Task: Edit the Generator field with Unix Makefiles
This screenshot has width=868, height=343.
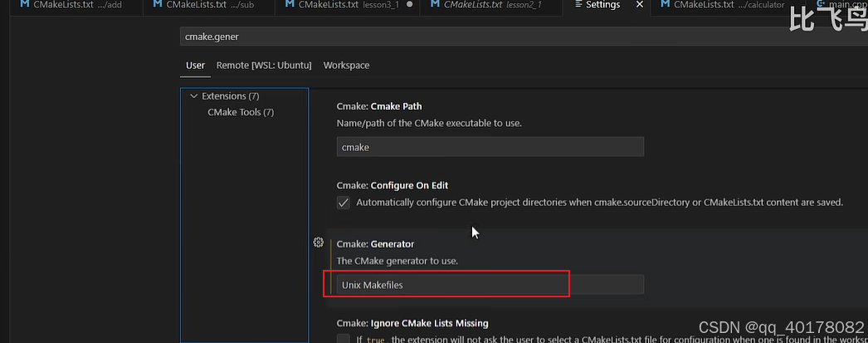Action: [x=490, y=284]
